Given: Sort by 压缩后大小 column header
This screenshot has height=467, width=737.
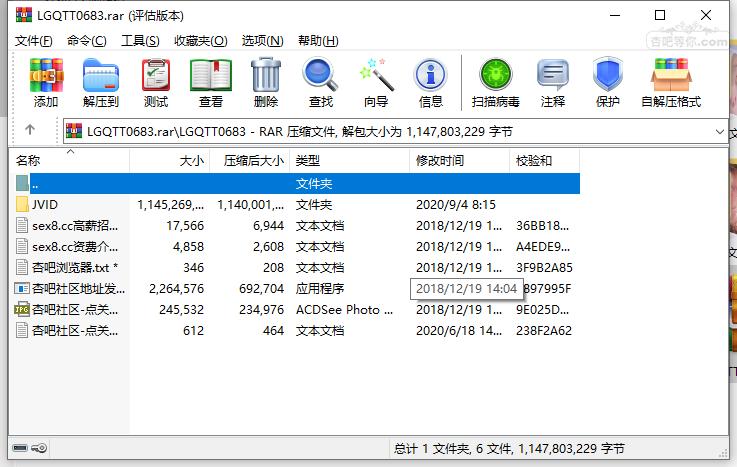Looking at the screenshot, I should point(250,161).
